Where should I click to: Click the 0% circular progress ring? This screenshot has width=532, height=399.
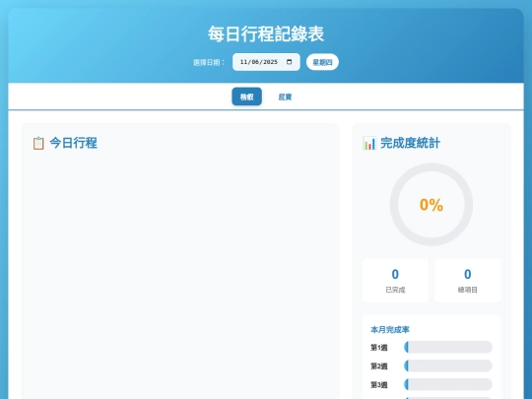pos(432,205)
